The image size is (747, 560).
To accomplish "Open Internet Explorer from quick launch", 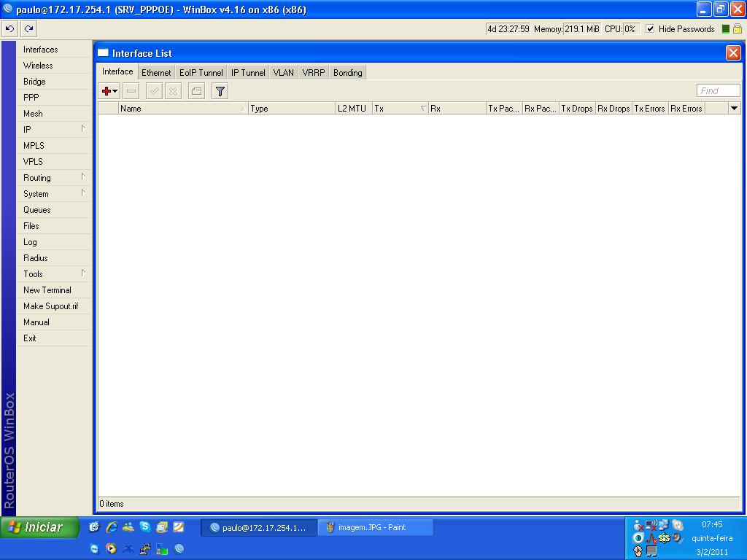I will [x=112, y=526].
